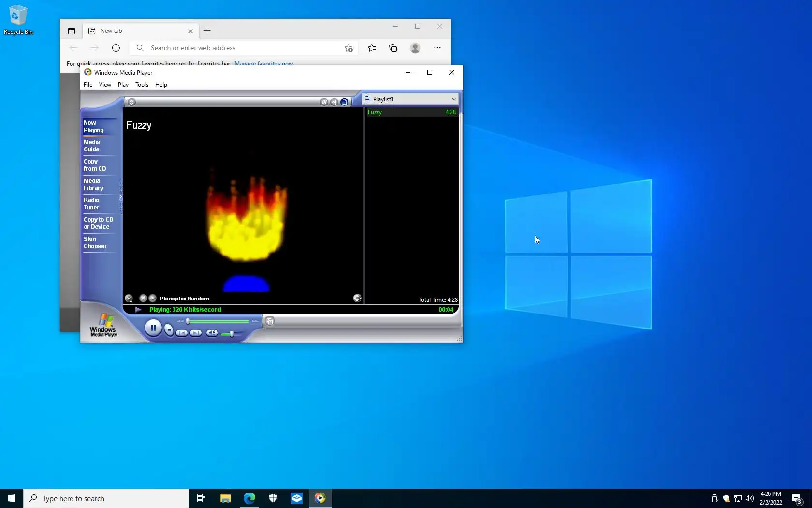This screenshot has width=812, height=508.
Task: Skip to the previous track
Action: (x=182, y=333)
